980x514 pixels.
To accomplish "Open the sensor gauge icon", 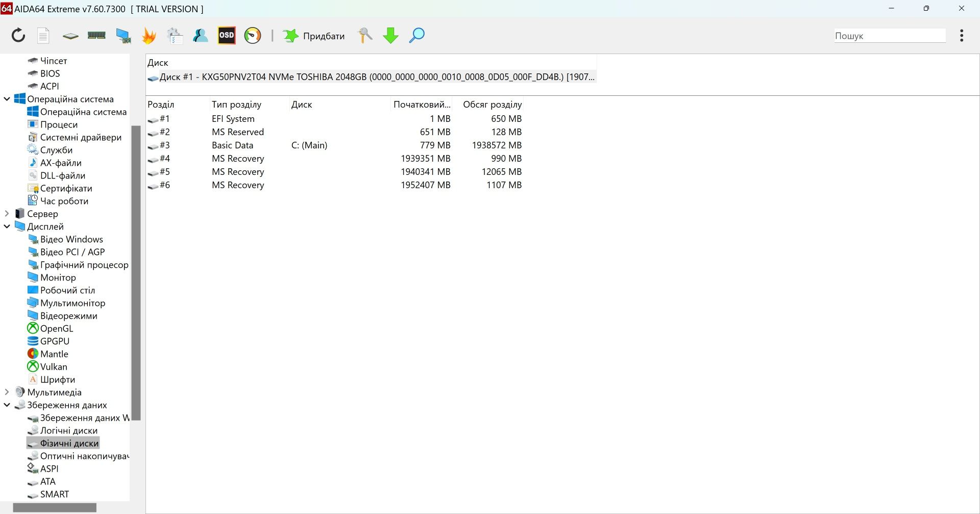I will [253, 36].
